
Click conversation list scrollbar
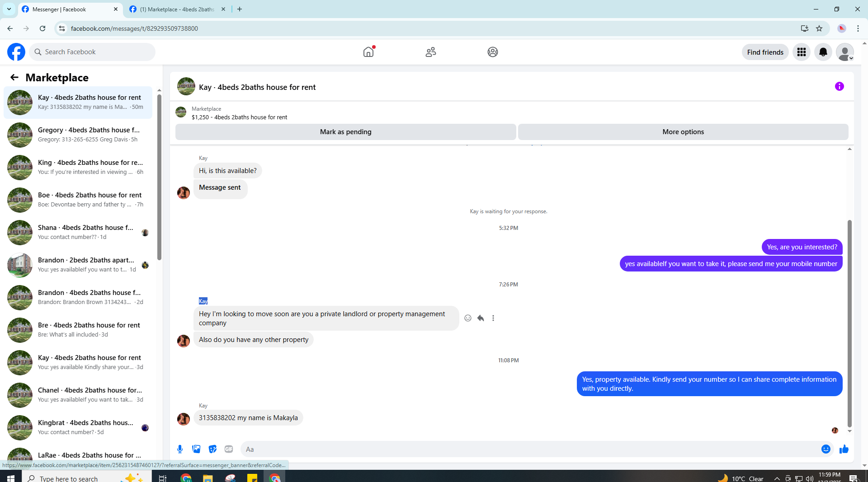[159, 177]
